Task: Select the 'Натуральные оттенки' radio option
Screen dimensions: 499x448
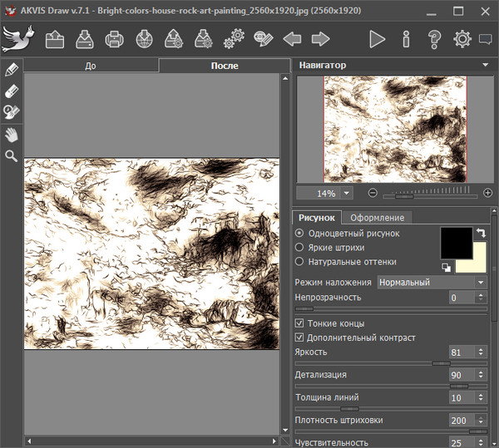Action: point(300,262)
